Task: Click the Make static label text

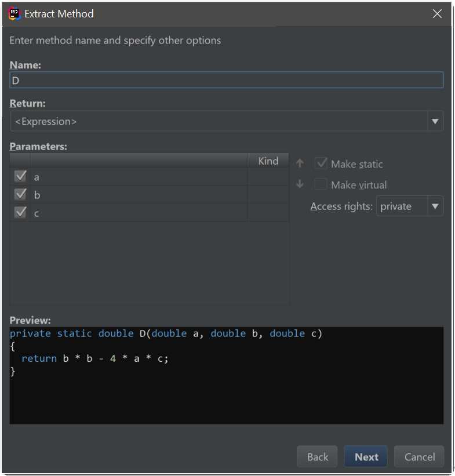Action: click(x=356, y=164)
